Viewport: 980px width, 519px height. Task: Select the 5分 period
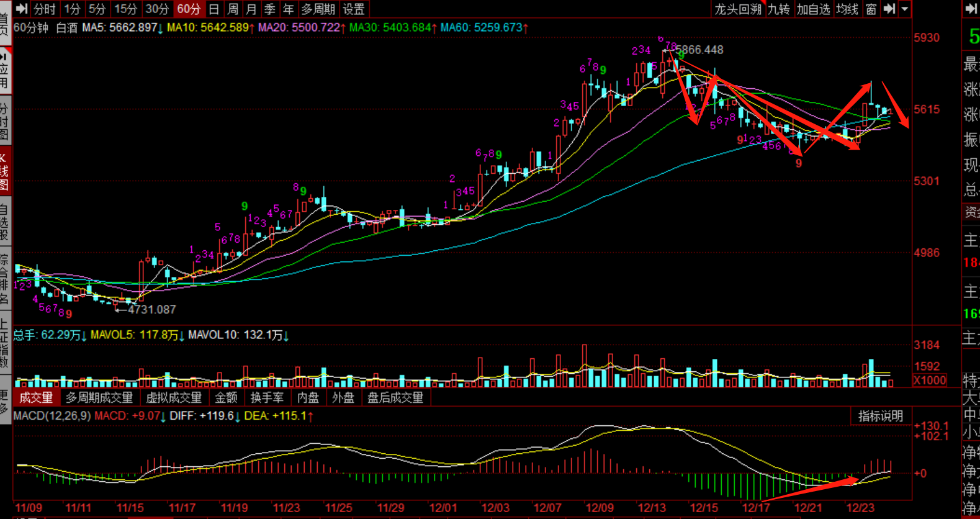pos(97,9)
